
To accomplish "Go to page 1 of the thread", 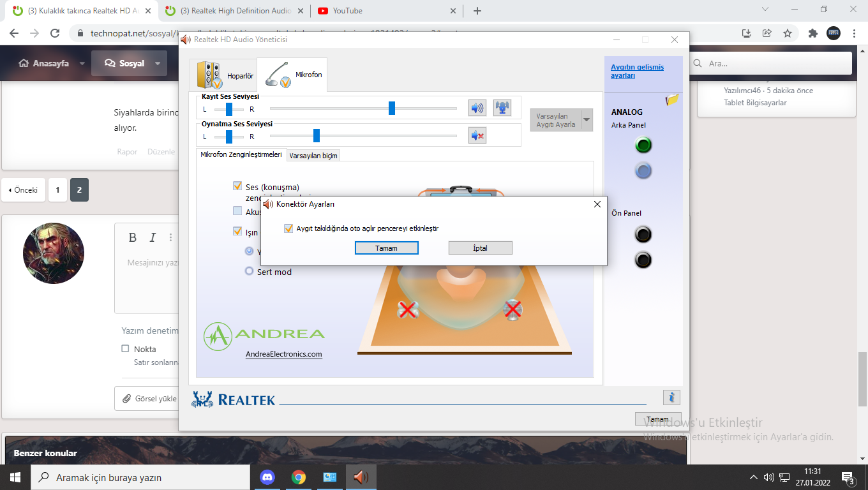I will tap(57, 190).
